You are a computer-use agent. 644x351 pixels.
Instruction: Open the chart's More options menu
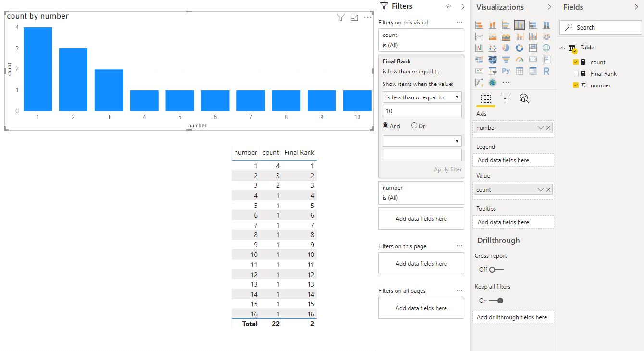(368, 18)
